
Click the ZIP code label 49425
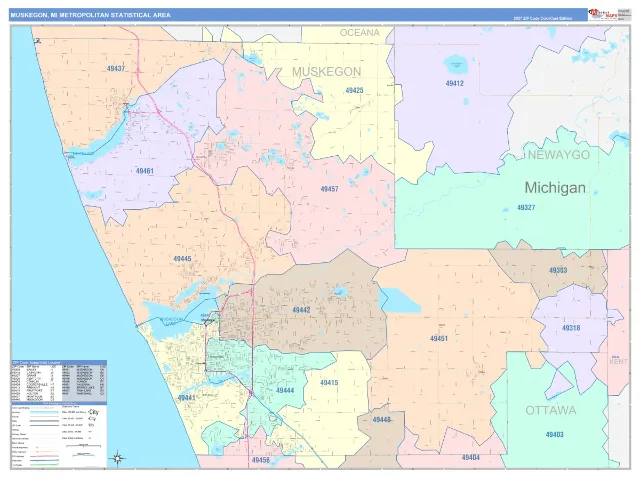point(354,90)
